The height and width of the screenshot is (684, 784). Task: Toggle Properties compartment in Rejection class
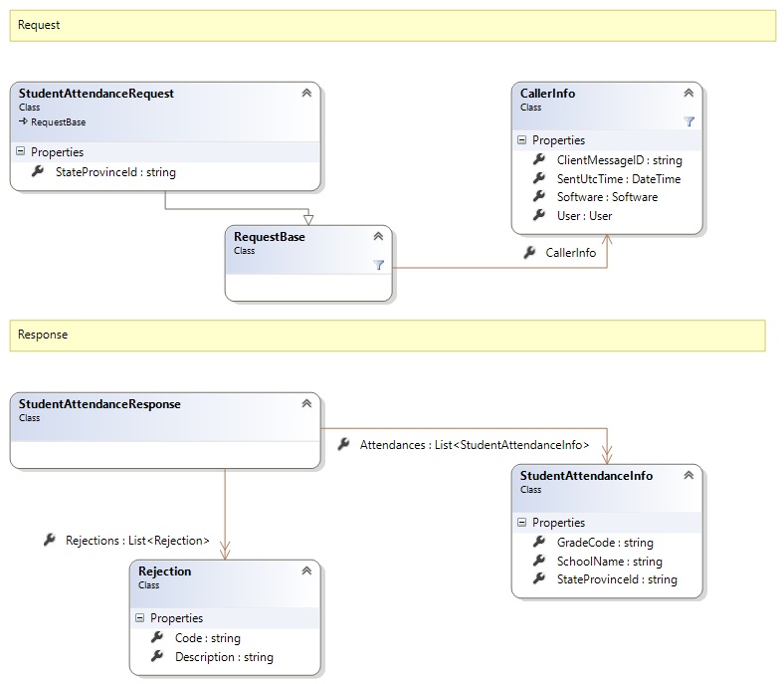(139, 618)
